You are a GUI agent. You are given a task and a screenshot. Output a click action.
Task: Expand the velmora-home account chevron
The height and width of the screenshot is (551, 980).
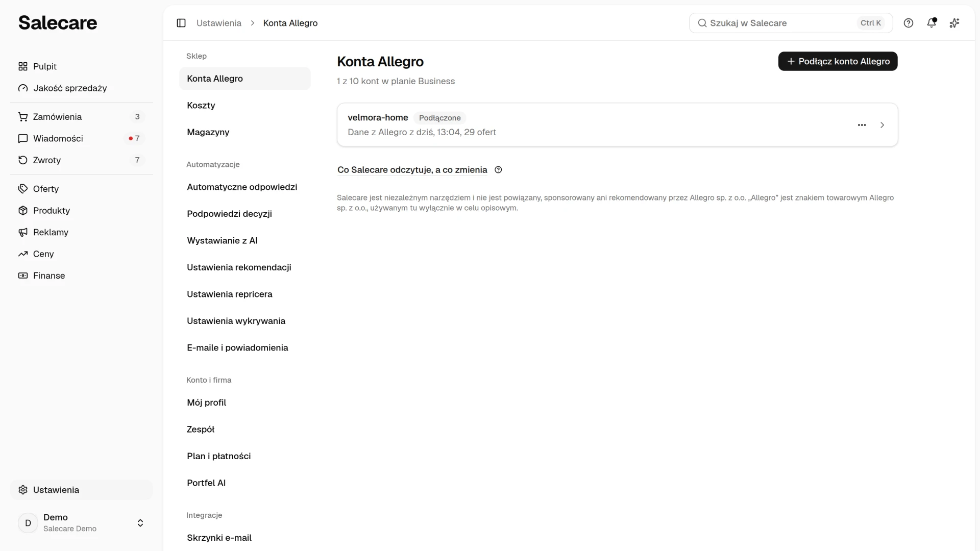click(883, 125)
